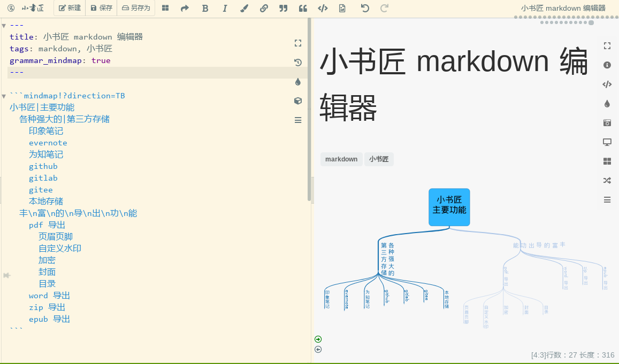Image resolution: width=619 pixels, height=364 pixels.
Task: Click the pin marker in editor gutter
Action: (x=6, y=275)
